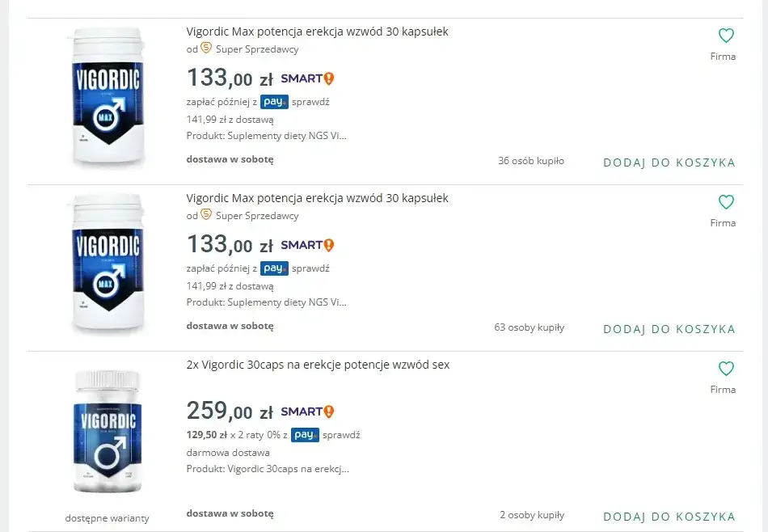Click Super Sprzedawcy badge on 63-buyers listing
The width and height of the screenshot is (768, 532).
point(206,215)
